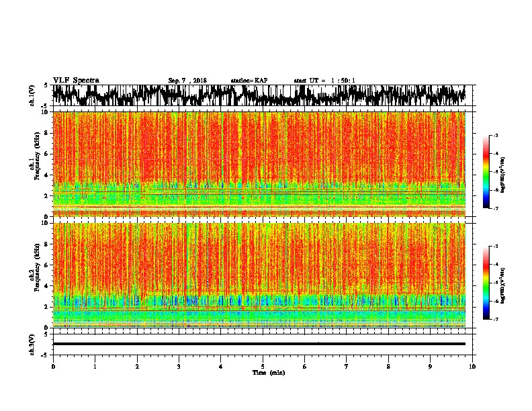Click the '10' tick at the end of time axis
The image size is (532, 411).
472,366
